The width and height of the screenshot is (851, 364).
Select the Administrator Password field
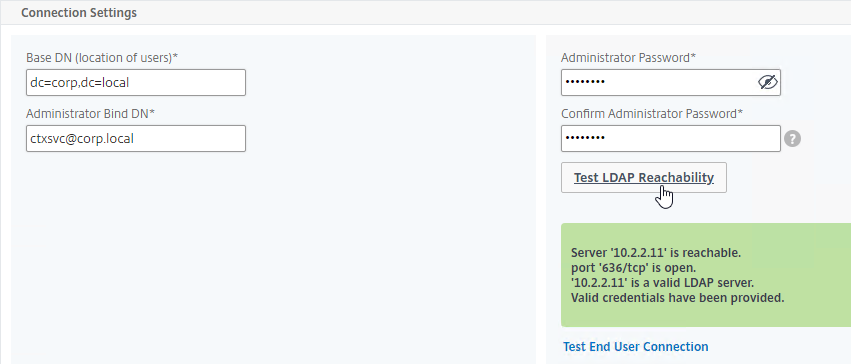point(671,82)
